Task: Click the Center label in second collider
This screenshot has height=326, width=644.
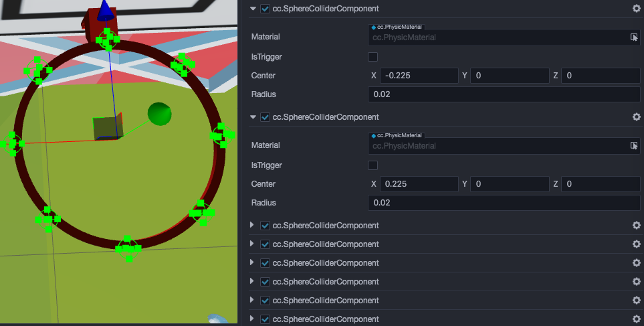Action: pyautogui.click(x=263, y=184)
